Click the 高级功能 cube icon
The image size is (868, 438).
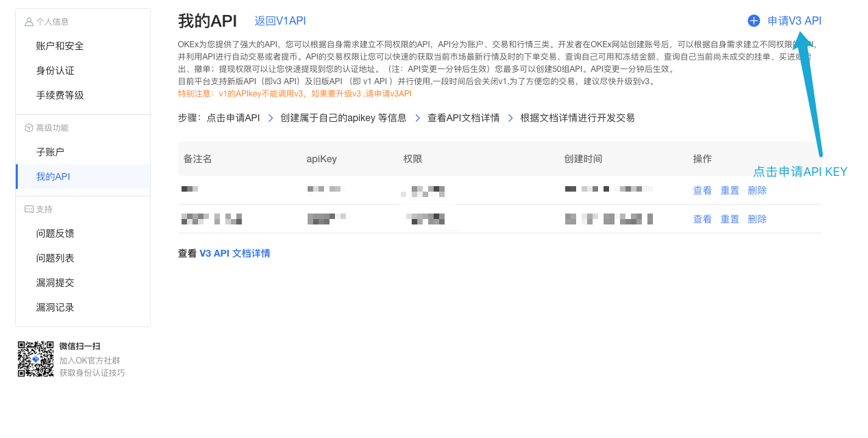(29, 128)
